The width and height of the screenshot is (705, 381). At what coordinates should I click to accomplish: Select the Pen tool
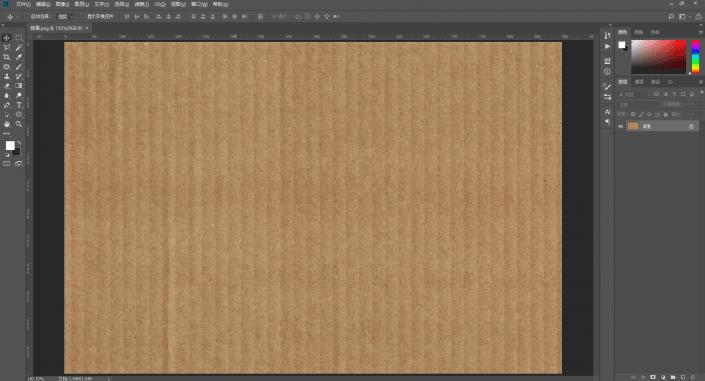(x=7, y=105)
